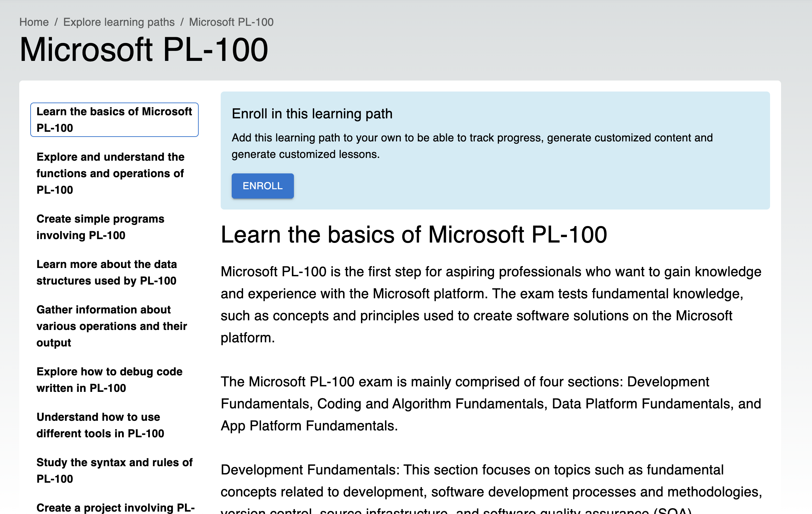The height and width of the screenshot is (514, 812).
Task: Open Explore learning paths breadcrumb
Action: 119,22
